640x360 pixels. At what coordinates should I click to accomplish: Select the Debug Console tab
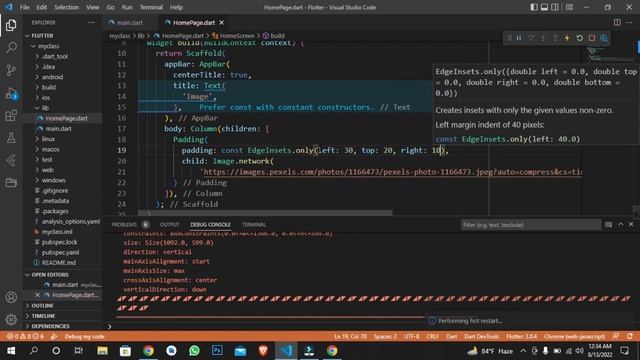[x=210, y=224]
